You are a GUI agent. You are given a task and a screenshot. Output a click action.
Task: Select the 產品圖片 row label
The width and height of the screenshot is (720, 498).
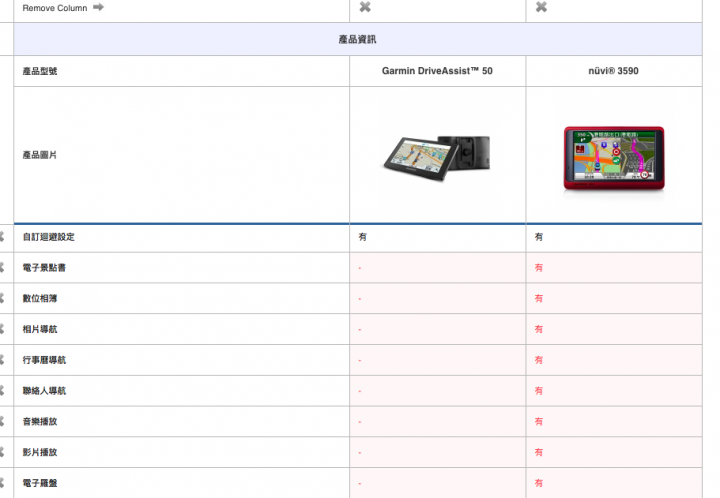[x=40, y=155]
